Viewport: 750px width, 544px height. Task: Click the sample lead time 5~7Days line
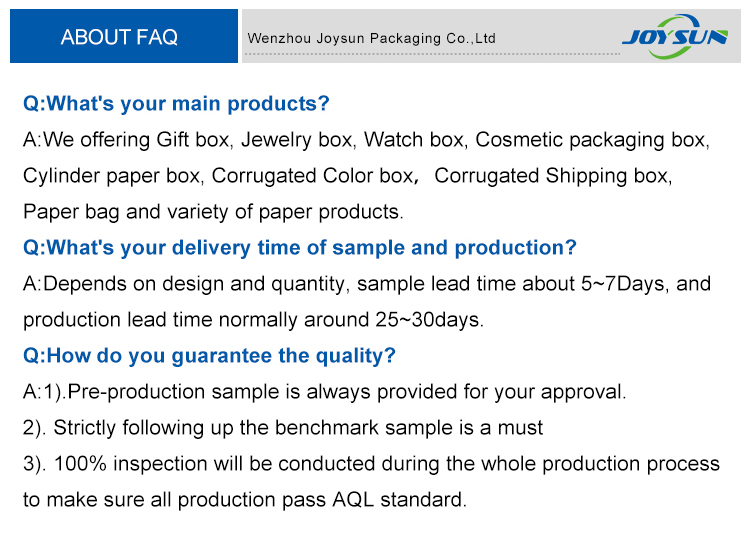point(367,284)
